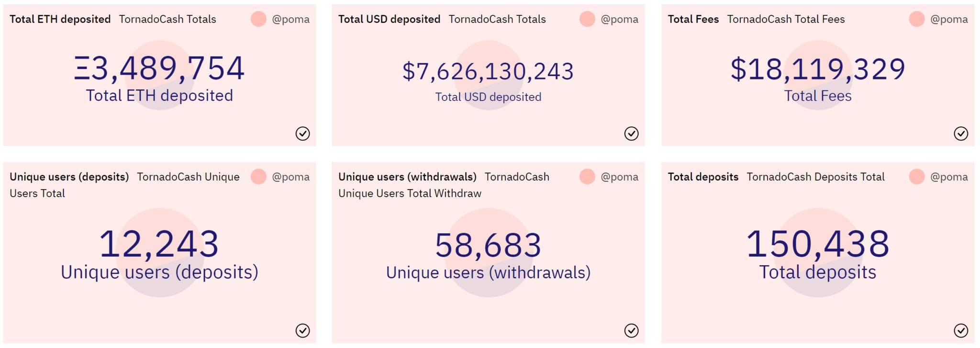Screen dimensions: 980x348
Task: Click the poma avatar on Total Fees card
Action: [916, 19]
